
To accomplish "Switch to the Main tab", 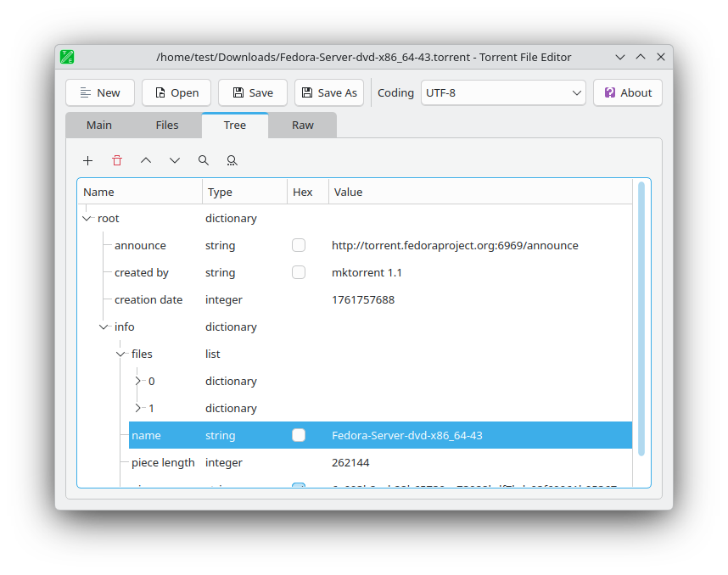I will coord(99,126).
